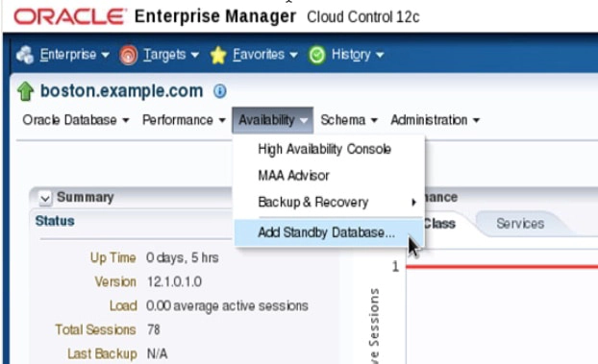598x364 pixels.
Task: Click the Status heading
Action: (x=55, y=221)
